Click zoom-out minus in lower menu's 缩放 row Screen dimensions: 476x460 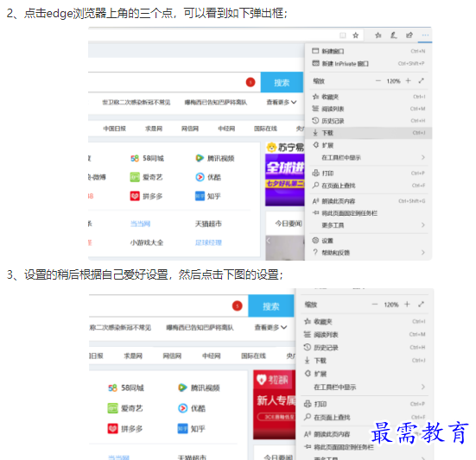tap(375, 304)
